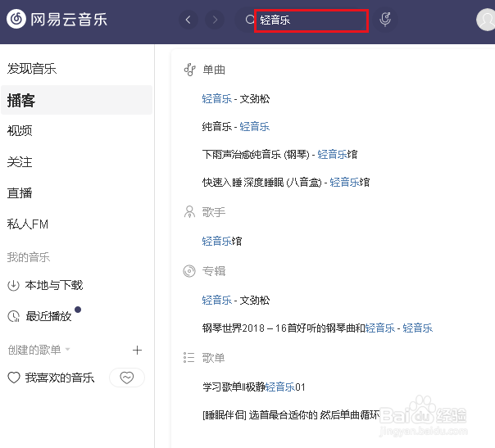Select suggestion 快速入睡 深度睡眠 (八音盒)
The image size is (495, 448).
pos(286,182)
